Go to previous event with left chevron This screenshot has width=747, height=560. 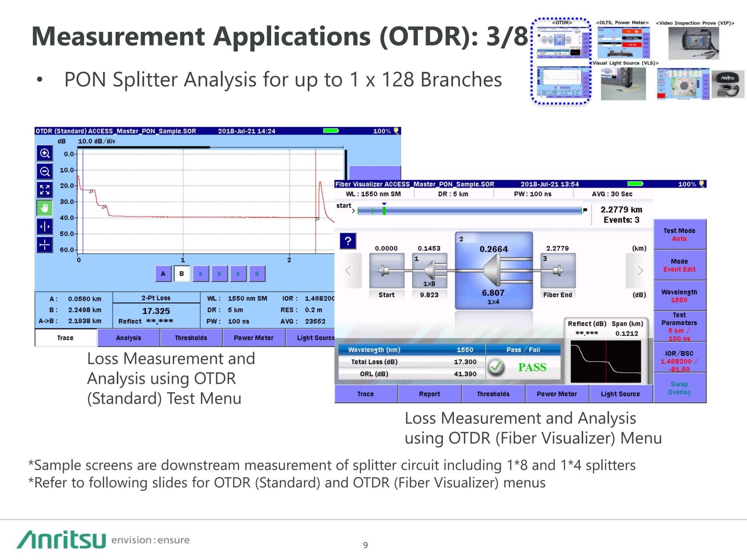349,271
